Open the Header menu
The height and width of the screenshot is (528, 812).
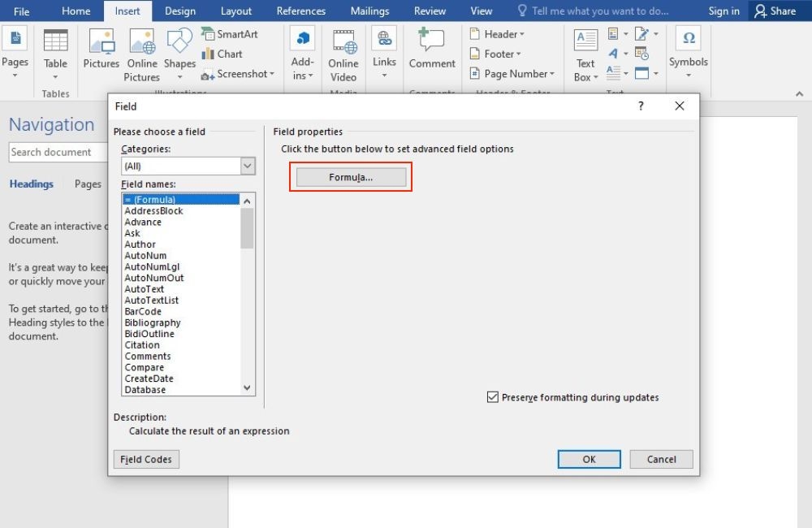(497, 34)
